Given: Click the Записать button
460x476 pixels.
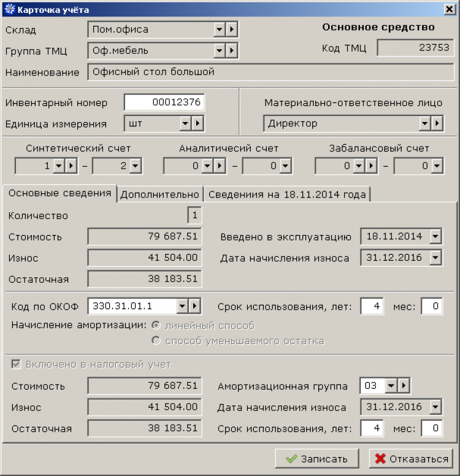Looking at the screenshot, I should [x=317, y=459].
